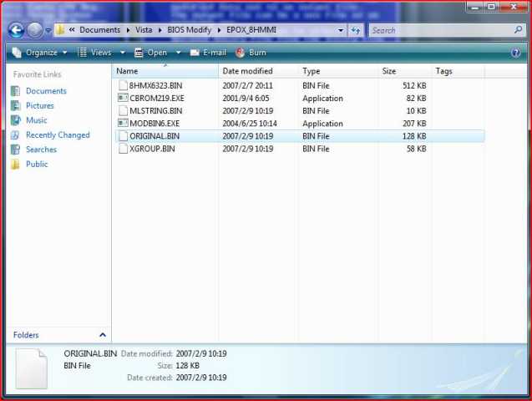Click the Burn disc icon
The height and width of the screenshot is (401, 532).
pos(240,53)
